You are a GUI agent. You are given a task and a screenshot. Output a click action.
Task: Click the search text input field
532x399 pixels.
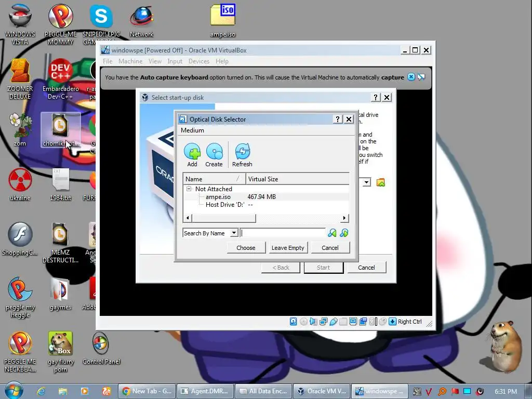283,233
